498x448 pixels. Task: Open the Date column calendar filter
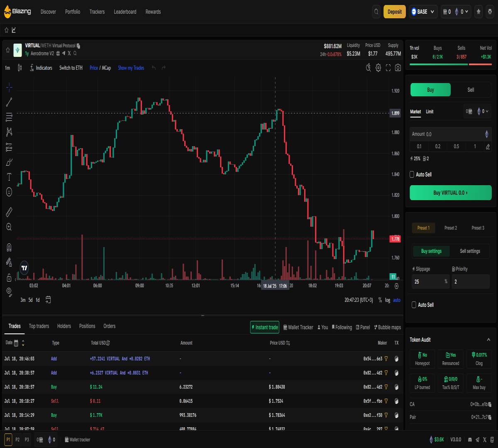tap(16, 343)
